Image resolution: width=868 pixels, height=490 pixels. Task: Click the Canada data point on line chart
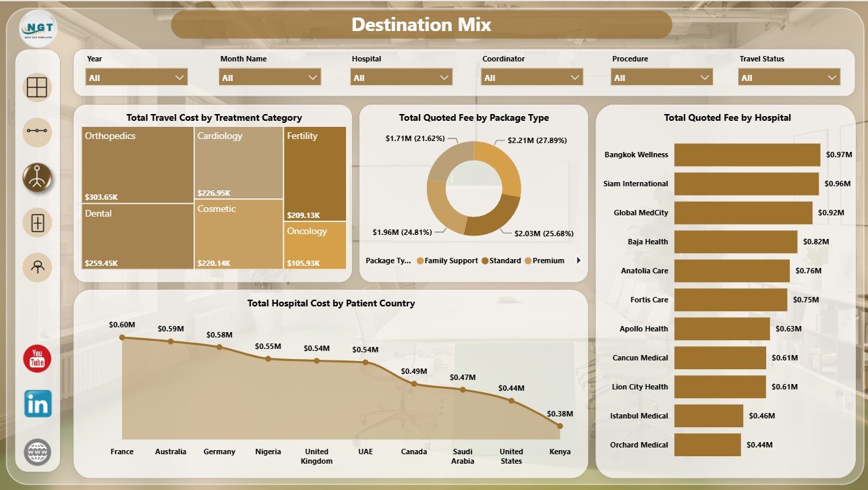pyautogui.click(x=414, y=383)
